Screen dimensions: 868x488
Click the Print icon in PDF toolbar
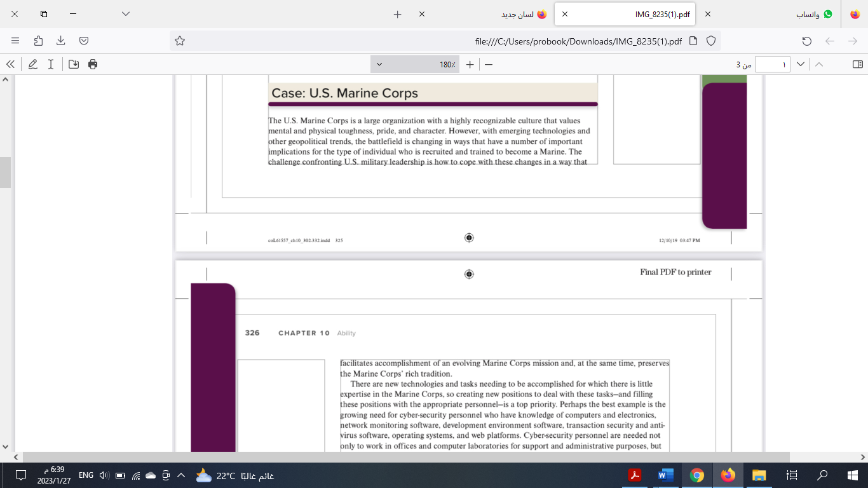point(93,64)
